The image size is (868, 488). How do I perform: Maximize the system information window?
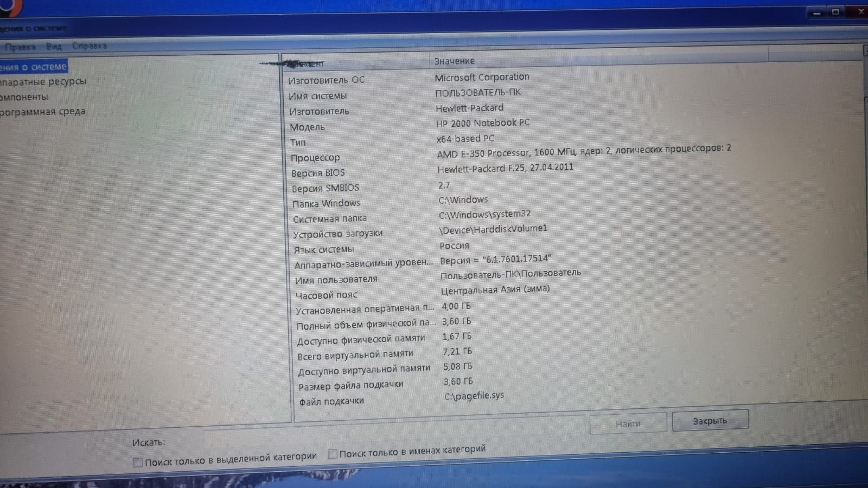coord(836,11)
